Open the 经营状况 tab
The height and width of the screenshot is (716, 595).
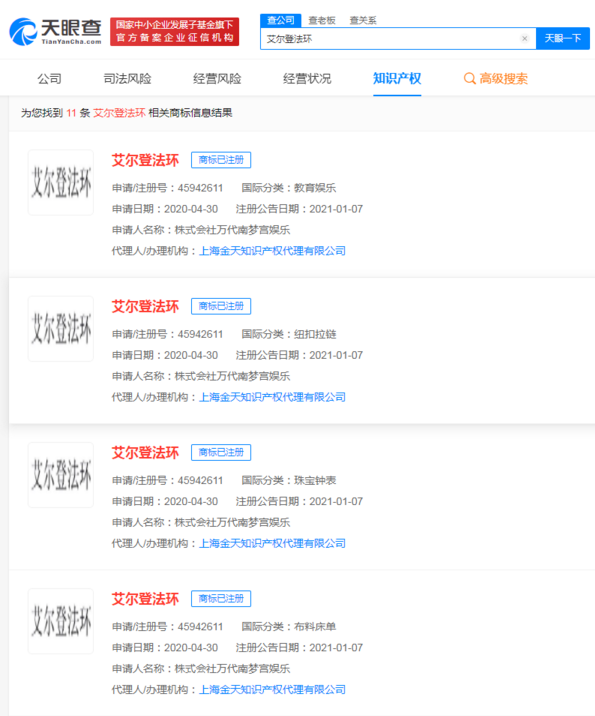click(x=307, y=79)
